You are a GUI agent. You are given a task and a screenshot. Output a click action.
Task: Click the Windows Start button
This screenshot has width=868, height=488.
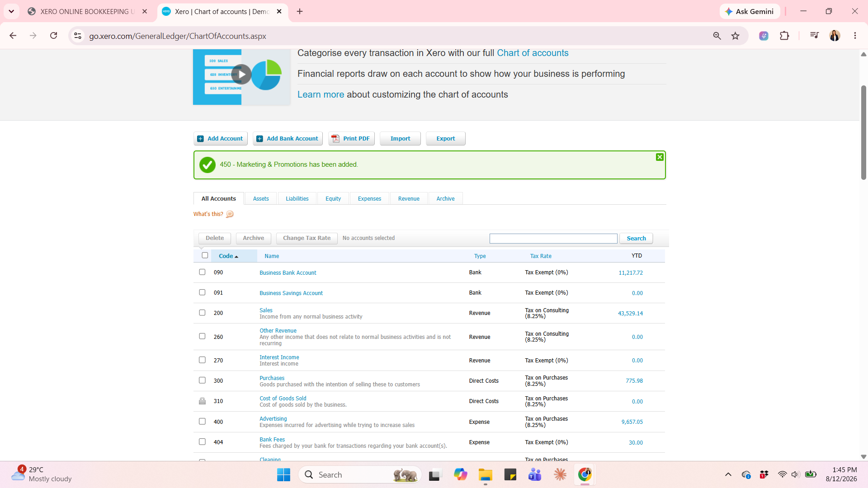pos(283,475)
